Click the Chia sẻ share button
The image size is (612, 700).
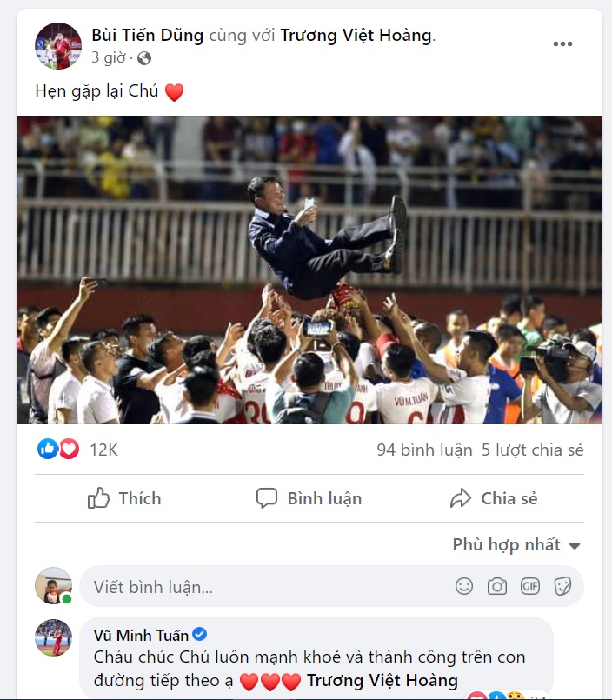coord(494,498)
